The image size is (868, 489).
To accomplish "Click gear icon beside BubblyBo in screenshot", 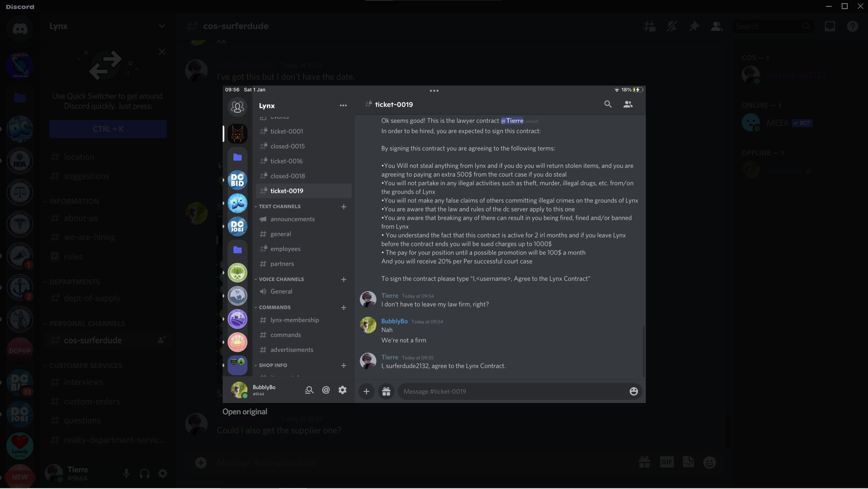I will 343,390.
